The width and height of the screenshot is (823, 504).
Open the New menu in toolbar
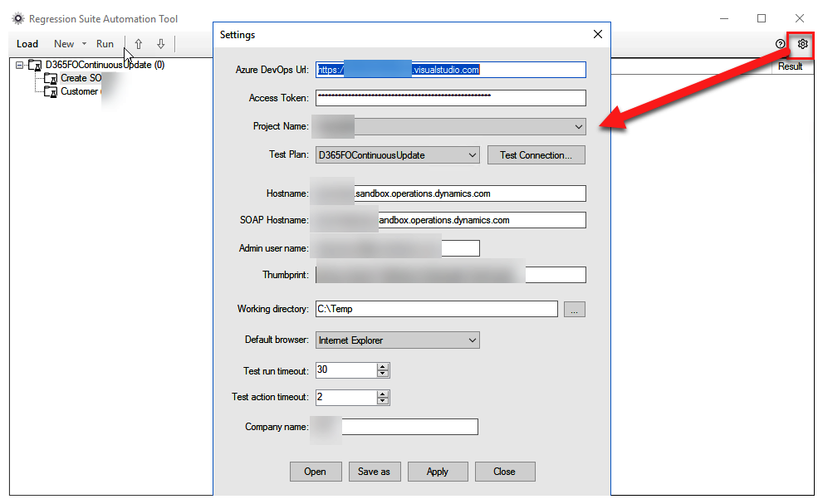pyautogui.click(x=65, y=44)
